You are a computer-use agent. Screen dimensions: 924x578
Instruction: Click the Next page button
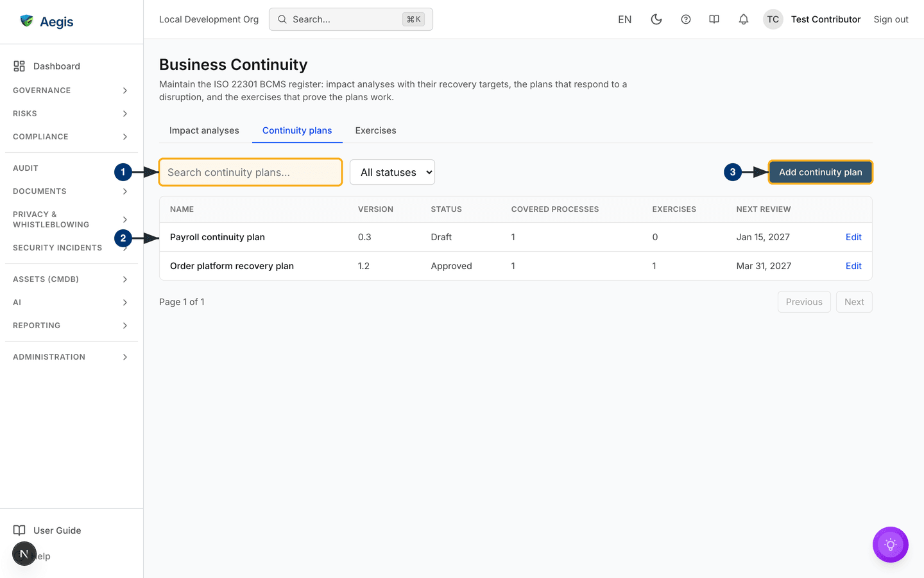[854, 302]
